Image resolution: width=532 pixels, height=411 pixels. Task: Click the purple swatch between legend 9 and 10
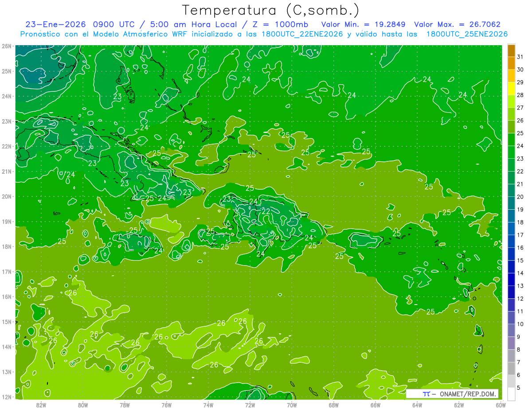(x=511, y=330)
